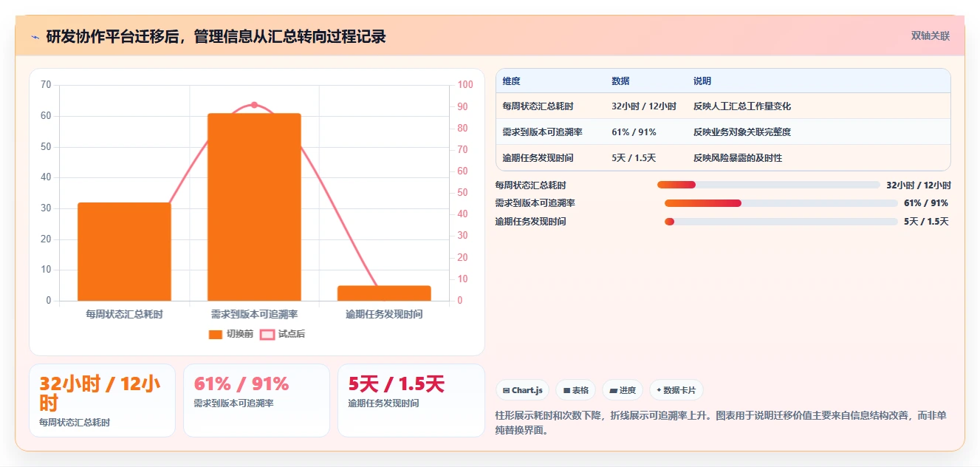Viewport: 980px width, 467px height.
Task: Click 每周状态汇总耗时 label left of progress bar
Action: (530, 185)
